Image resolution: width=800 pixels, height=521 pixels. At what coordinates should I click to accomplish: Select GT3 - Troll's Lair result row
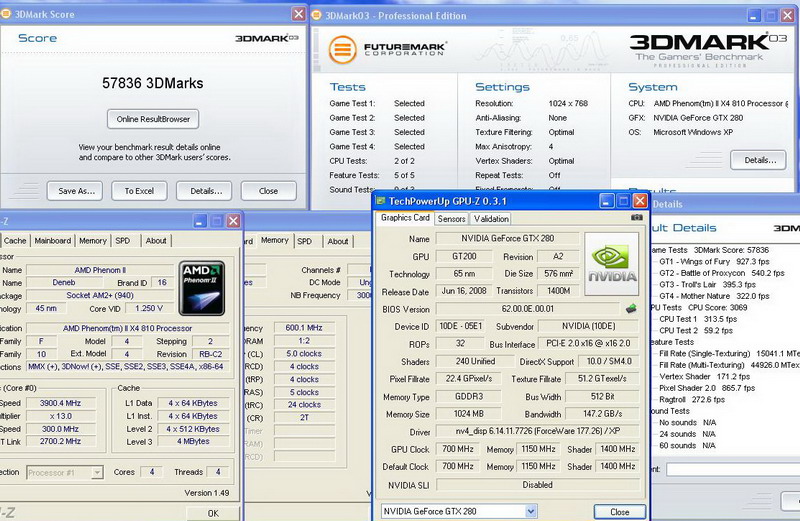pyautogui.click(x=707, y=284)
